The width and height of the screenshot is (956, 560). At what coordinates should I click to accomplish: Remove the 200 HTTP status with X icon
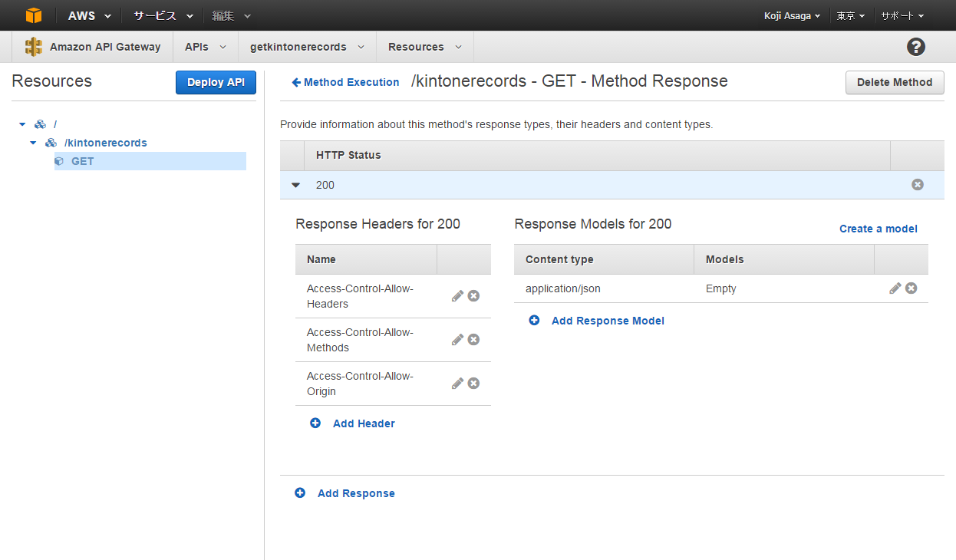pyautogui.click(x=917, y=184)
